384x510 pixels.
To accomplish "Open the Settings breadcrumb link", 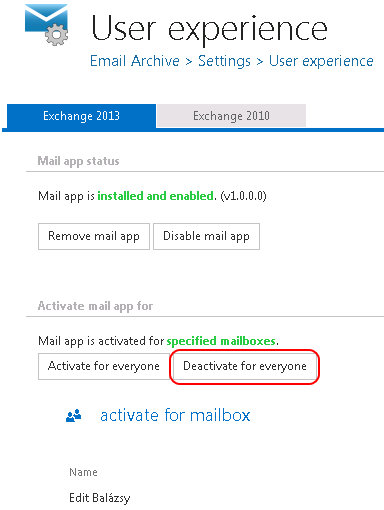I will click(x=224, y=61).
